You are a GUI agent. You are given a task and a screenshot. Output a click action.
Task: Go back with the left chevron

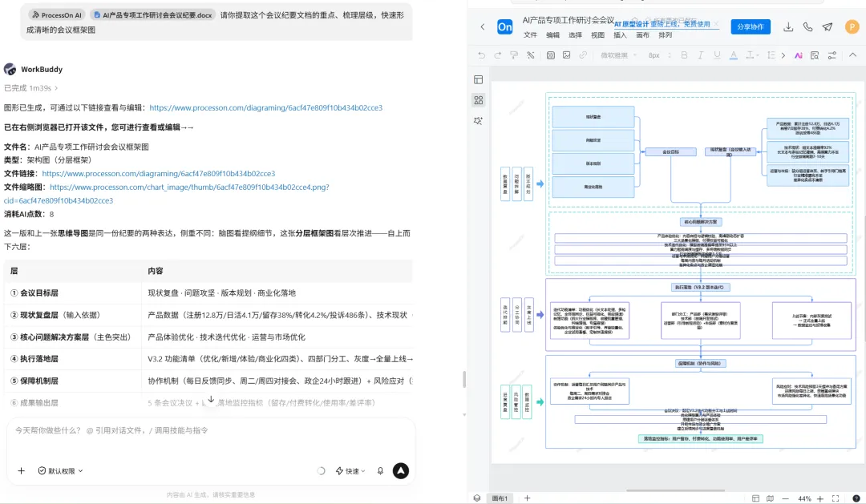[483, 26]
